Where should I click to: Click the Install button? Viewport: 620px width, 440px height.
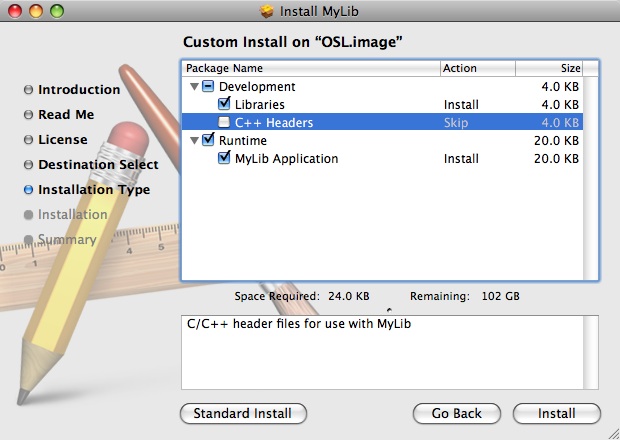coord(556,414)
